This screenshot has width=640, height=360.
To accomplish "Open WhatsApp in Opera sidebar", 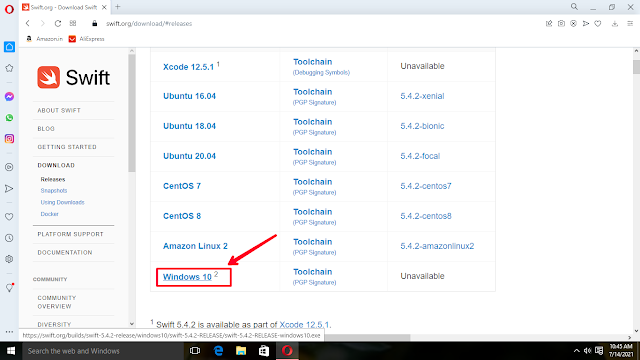I will 9,118.
